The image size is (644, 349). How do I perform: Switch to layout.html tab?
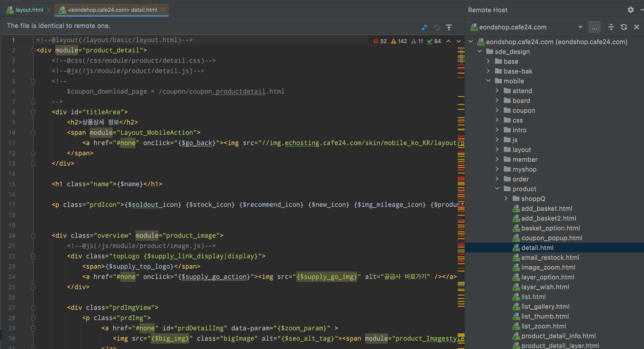coord(29,10)
